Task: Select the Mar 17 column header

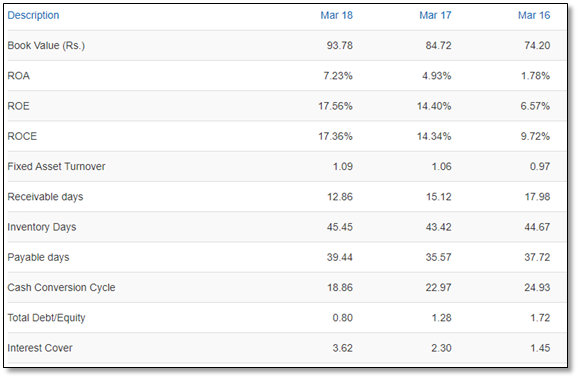Action: pyautogui.click(x=435, y=15)
